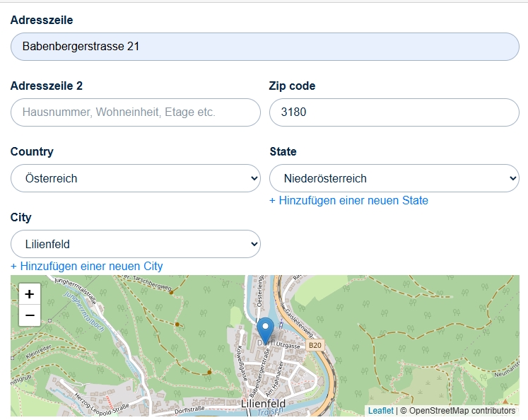The height and width of the screenshot is (420, 528).
Task: Click the Zip code label
Action: 292,86
